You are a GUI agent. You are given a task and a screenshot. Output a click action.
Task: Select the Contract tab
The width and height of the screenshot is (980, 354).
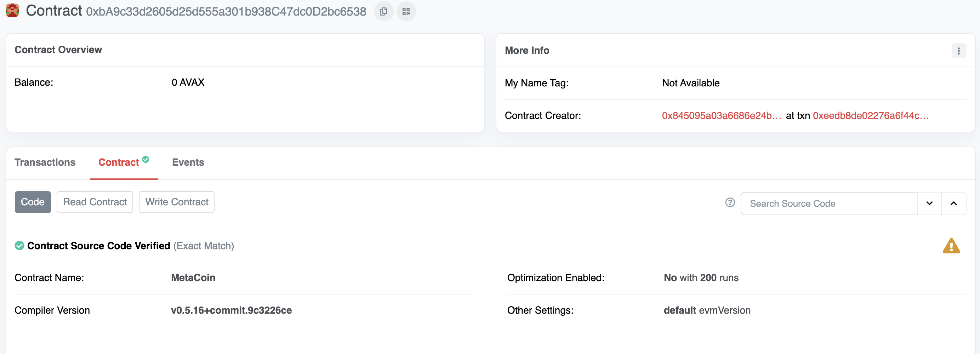click(119, 162)
